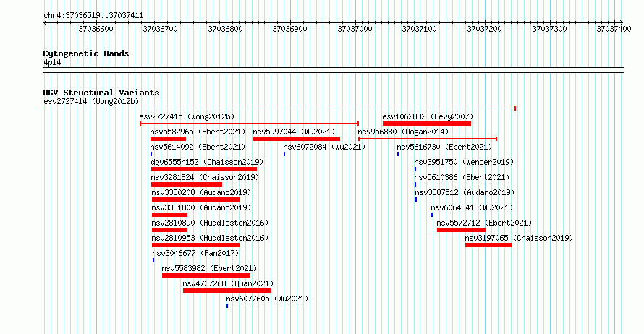Click the red bar under nsv5997044

(297, 139)
